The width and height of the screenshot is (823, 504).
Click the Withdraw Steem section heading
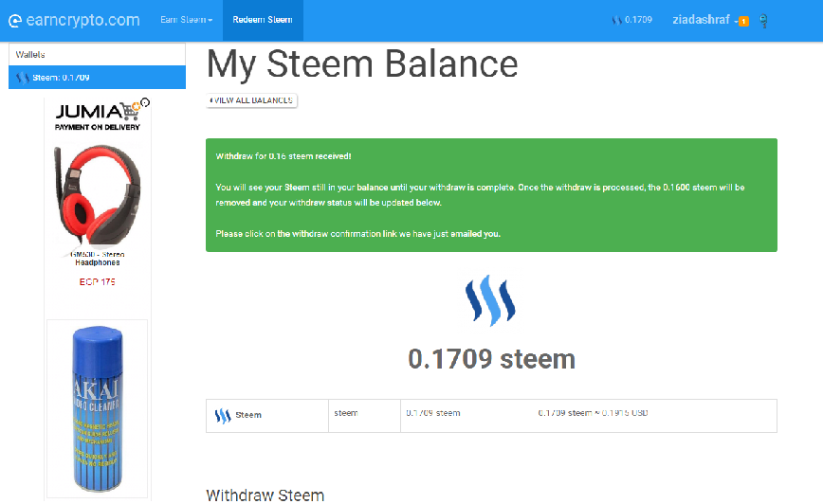(x=265, y=495)
